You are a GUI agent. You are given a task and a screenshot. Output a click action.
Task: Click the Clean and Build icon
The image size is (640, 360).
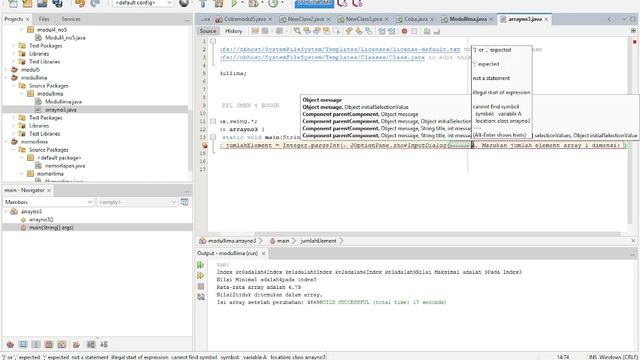point(219,3)
